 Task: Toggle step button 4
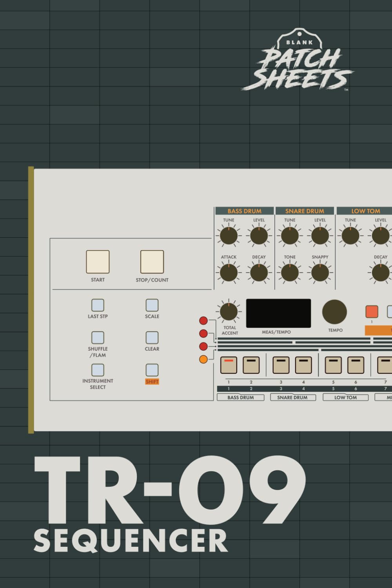[x=303, y=365]
